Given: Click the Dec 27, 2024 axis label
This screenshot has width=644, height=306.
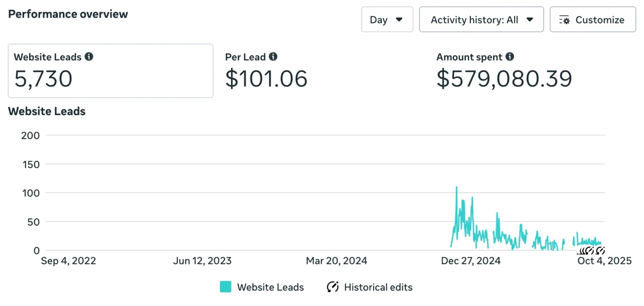Looking at the screenshot, I should pyautogui.click(x=470, y=260).
